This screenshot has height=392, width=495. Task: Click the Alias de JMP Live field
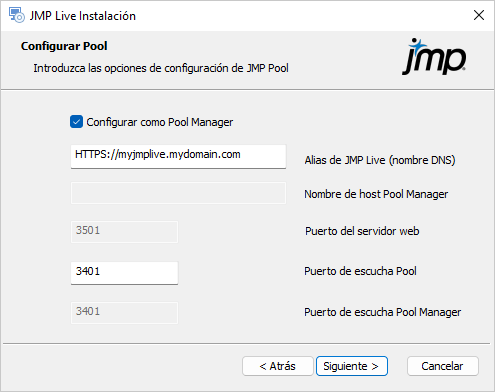[178, 156]
